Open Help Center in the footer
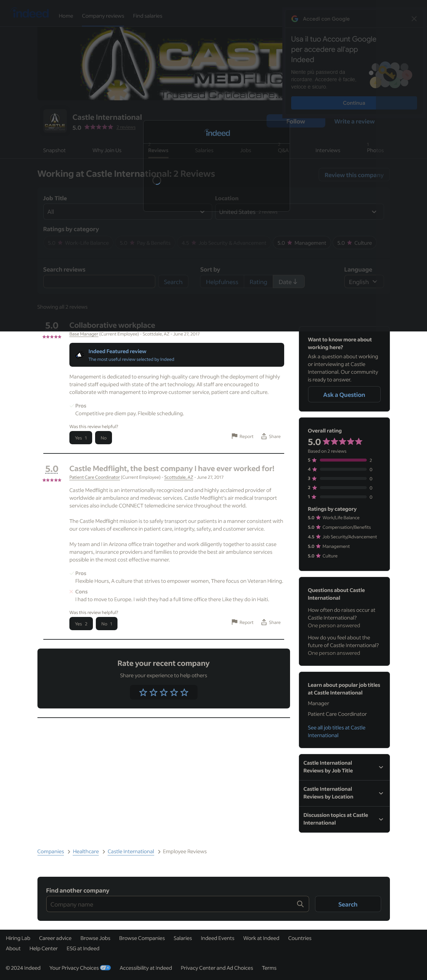Image resolution: width=427 pixels, height=980 pixels. pyautogui.click(x=43, y=948)
